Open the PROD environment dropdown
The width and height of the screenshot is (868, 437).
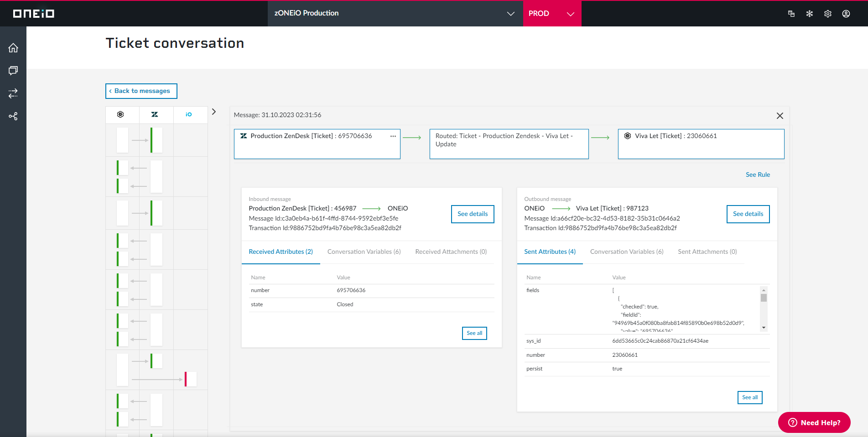coord(552,14)
